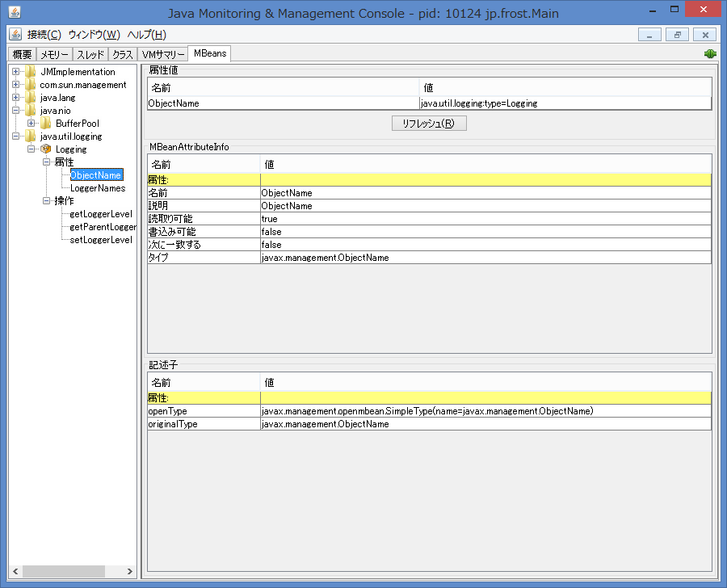Click the Logging MBean bean icon

coord(46,149)
